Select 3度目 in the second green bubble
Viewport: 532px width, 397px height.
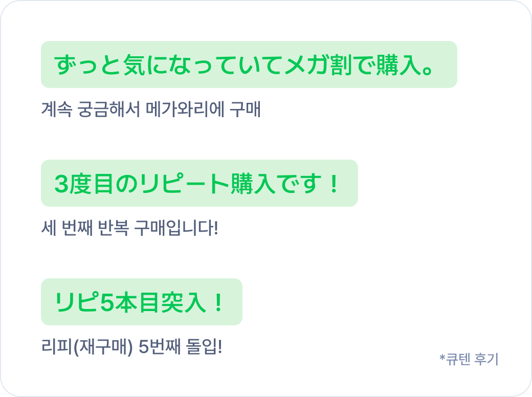click(83, 184)
